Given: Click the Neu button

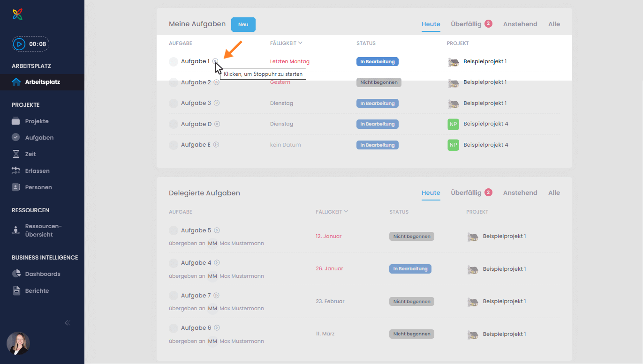Looking at the screenshot, I should 243,24.
